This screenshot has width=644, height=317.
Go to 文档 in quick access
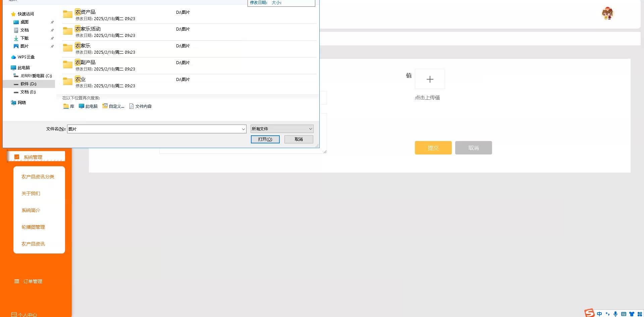pyautogui.click(x=24, y=30)
